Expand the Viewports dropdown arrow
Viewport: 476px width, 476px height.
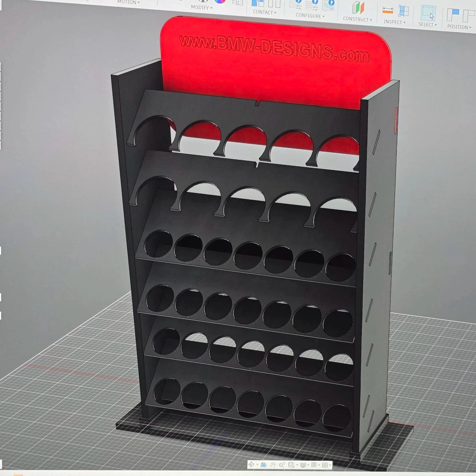330,465
